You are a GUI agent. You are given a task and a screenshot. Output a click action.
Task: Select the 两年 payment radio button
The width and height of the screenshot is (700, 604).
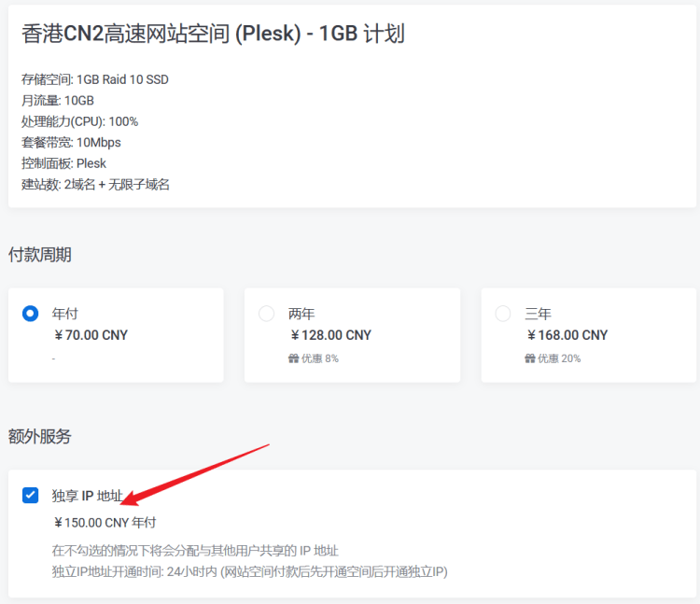click(267, 314)
